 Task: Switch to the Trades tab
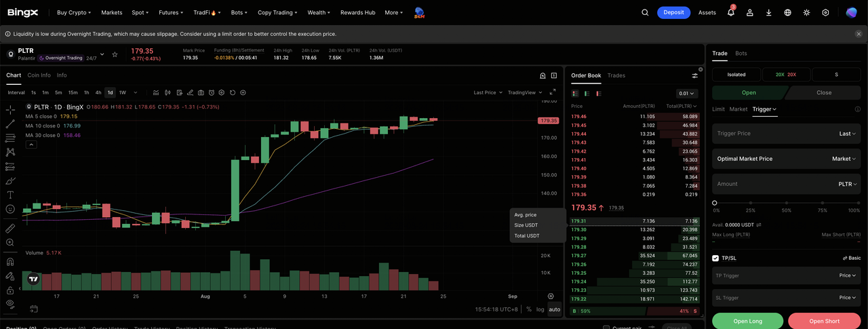616,75
